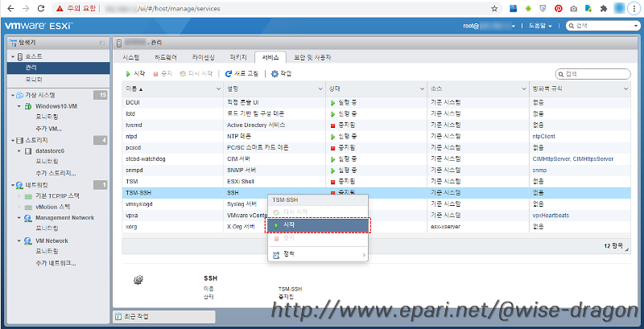644x329 pixels.
Task: Open More storage link
Action: 56,173
